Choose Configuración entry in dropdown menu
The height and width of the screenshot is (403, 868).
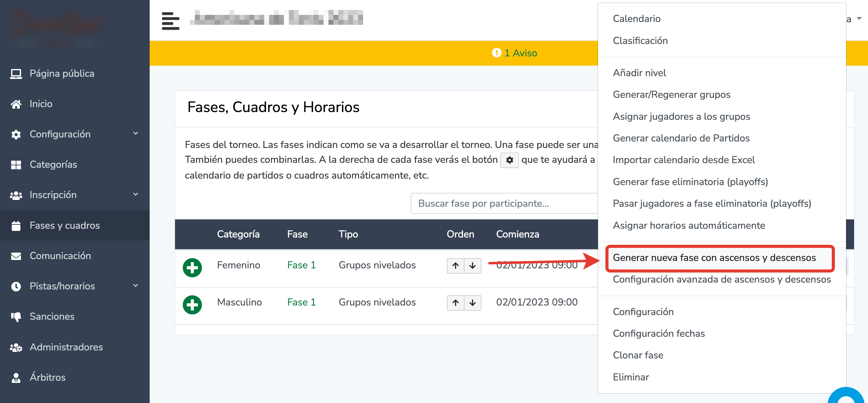(x=643, y=312)
